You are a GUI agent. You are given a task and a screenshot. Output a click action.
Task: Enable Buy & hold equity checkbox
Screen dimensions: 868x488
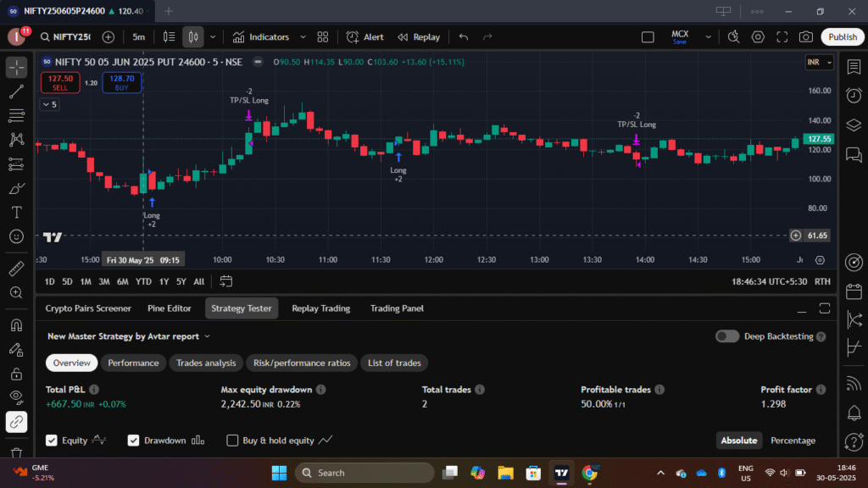[232, 441]
